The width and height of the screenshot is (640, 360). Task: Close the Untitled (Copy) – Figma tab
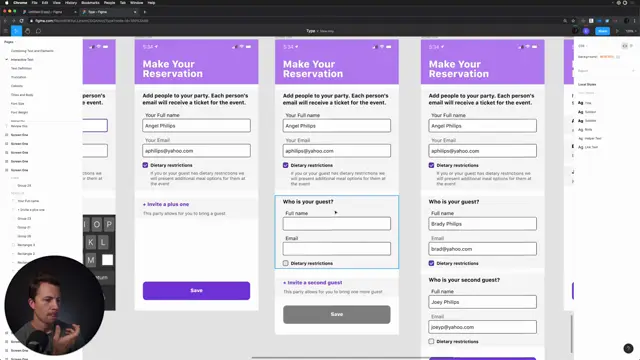coord(75,12)
